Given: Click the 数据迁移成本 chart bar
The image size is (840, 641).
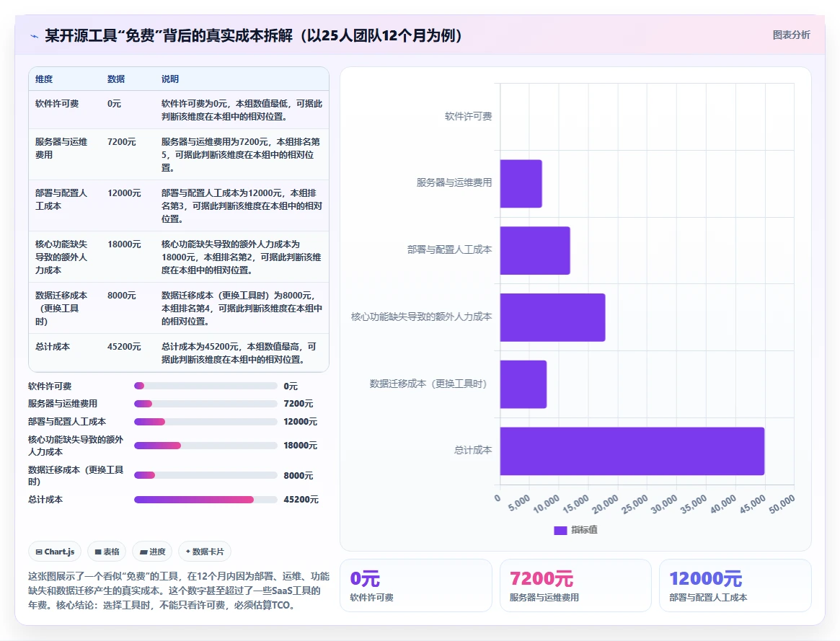Looking at the screenshot, I should coord(523,384).
